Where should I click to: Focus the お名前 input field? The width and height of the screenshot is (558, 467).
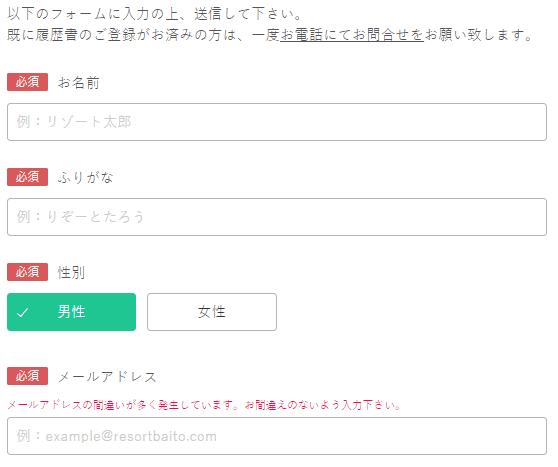tap(277, 122)
